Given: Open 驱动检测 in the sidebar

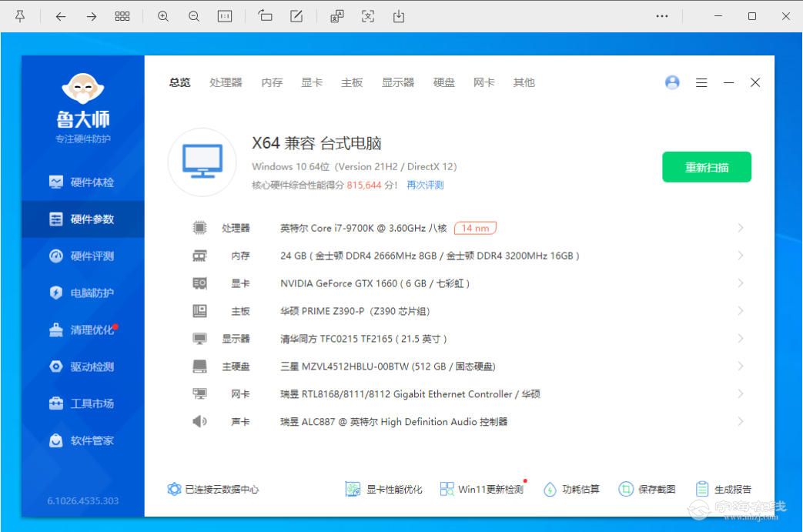Looking at the screenshot, I should 82,367.
